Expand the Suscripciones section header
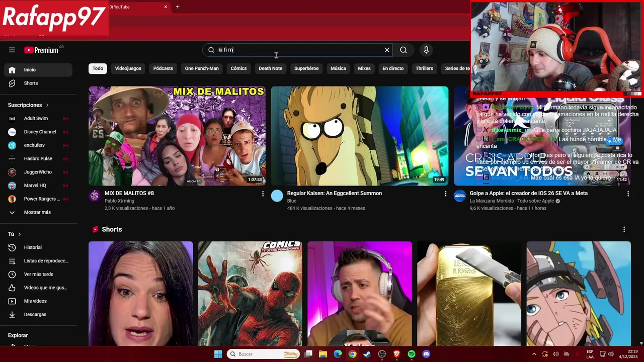This screenshot has width=644, height=362. click(28, 105)
